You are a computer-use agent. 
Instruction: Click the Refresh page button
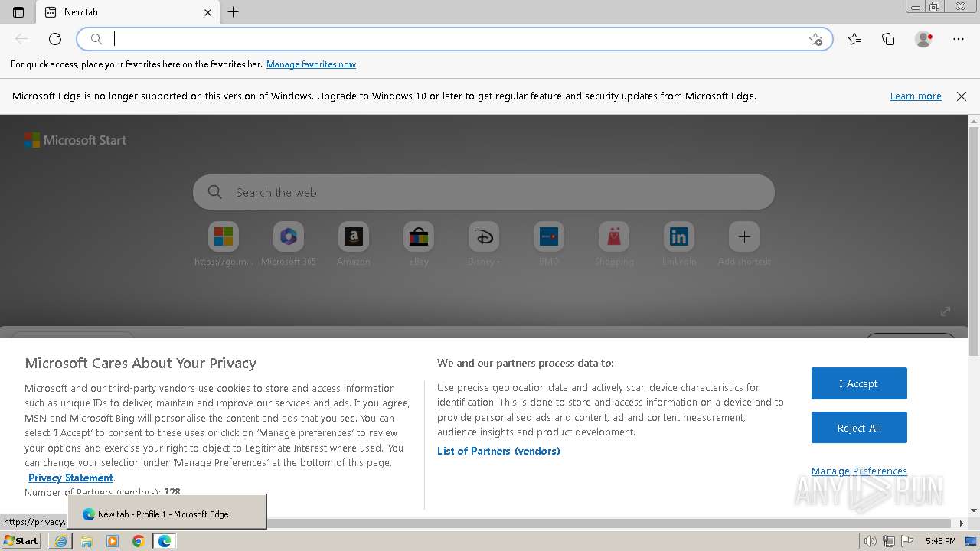[55, 39]
